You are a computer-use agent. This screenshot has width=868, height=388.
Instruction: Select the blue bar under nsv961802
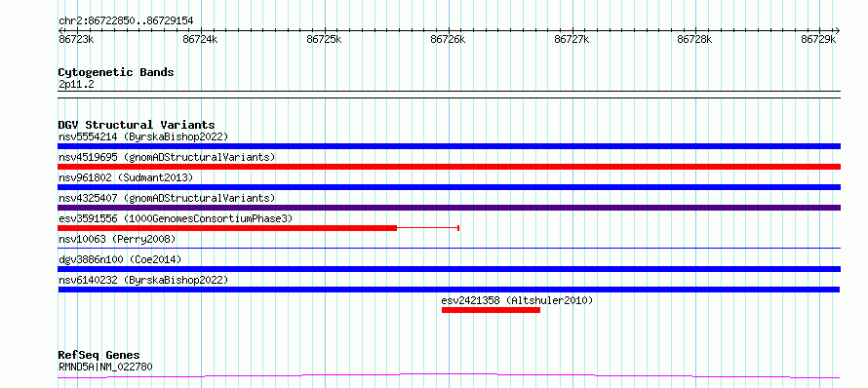[x=449, y=187]
